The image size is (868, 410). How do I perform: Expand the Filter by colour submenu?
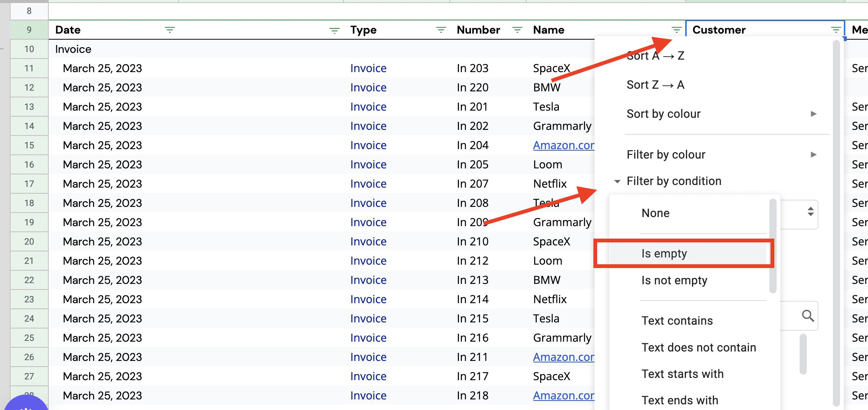coord(814,155)
